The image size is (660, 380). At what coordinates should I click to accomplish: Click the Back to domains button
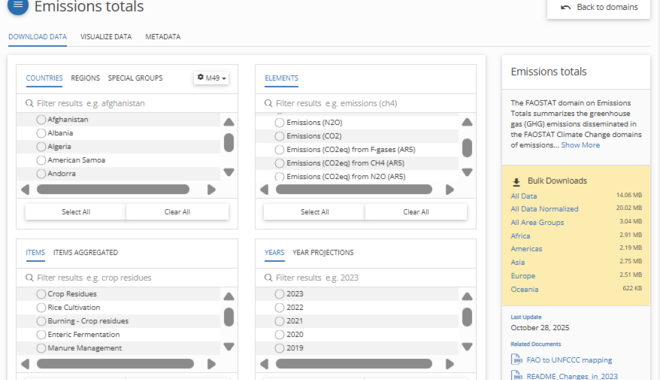click(x=599, y=8)
